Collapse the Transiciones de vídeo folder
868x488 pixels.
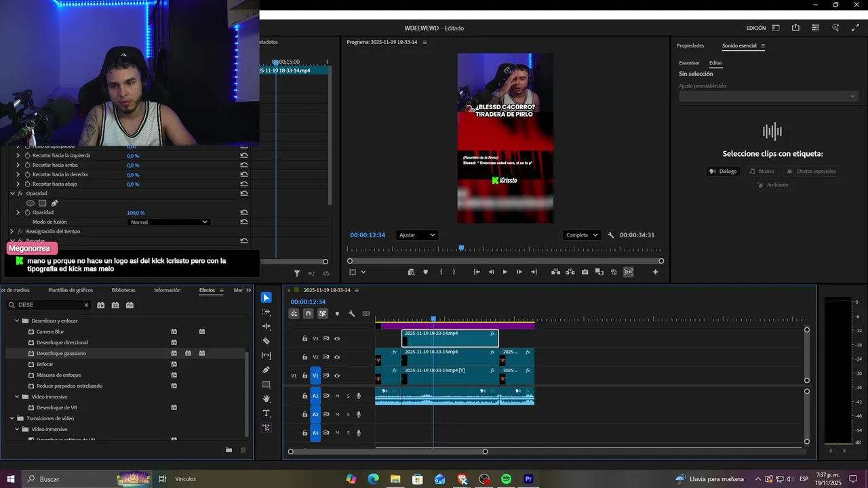12,418
